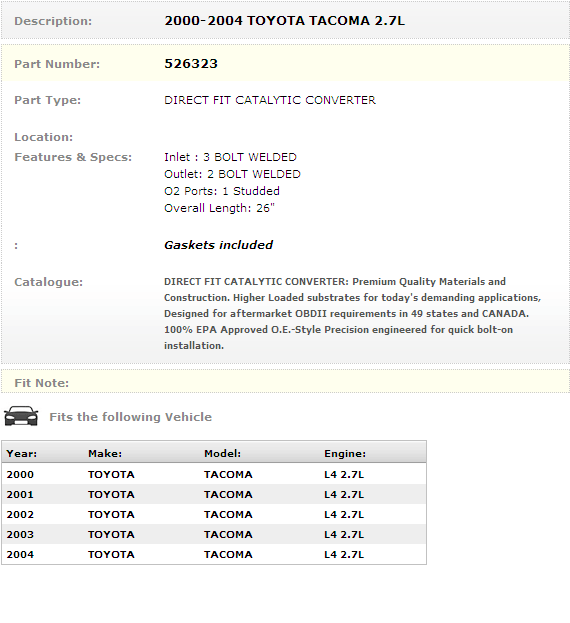Select the 2001 year cell
The width and height of the screenshot is (570, 623).
(x=20, y=494)
